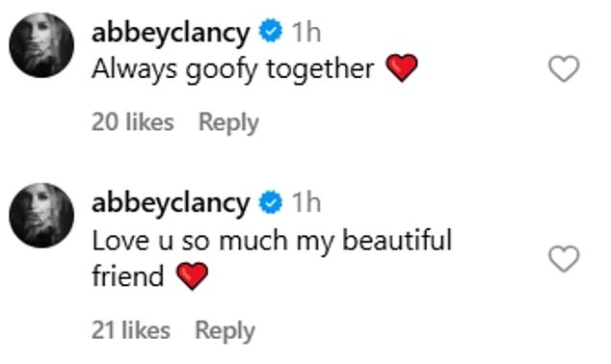The height and width of the screenshot is (364, 611).
Task: Open the abbeyclancy username on the 20-likes comment
Action: tap(171, 33)
